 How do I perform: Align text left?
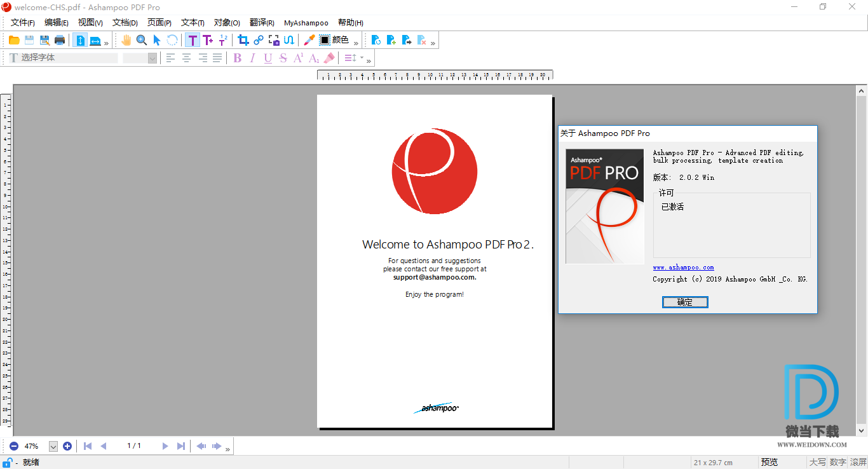pos(171,58)
